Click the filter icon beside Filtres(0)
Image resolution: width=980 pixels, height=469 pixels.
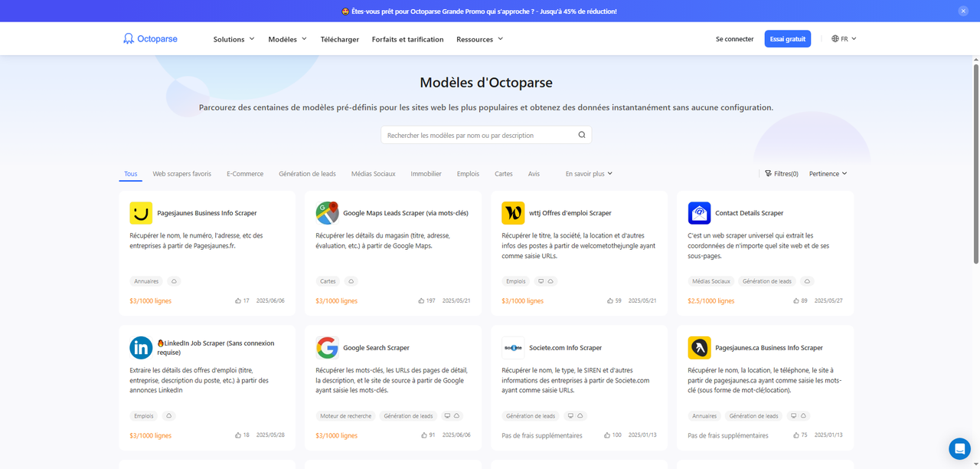(768, 174)
